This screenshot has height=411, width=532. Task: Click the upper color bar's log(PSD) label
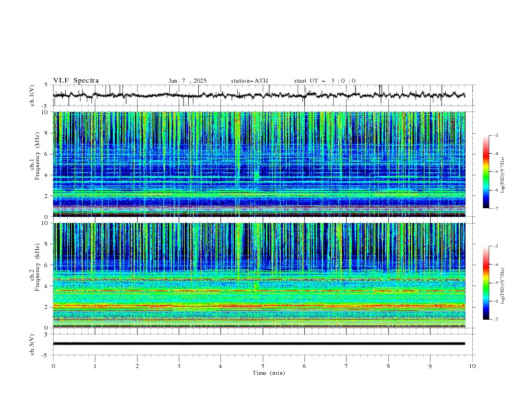pos(502,175)
